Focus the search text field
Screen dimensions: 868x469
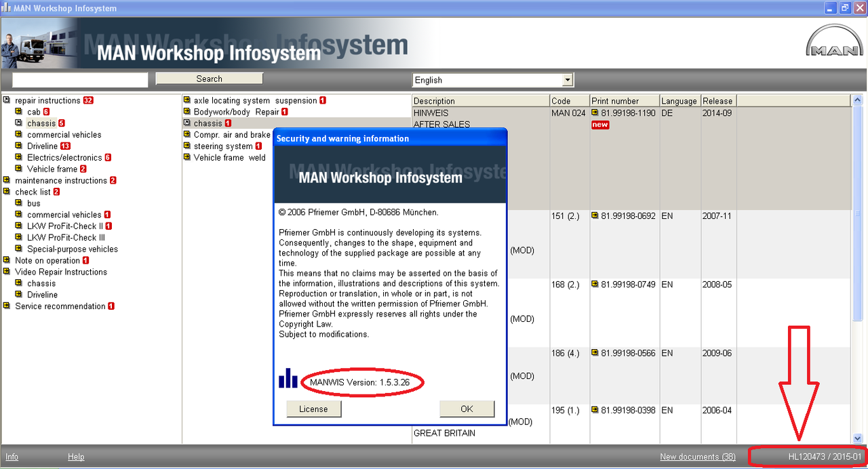80,80
